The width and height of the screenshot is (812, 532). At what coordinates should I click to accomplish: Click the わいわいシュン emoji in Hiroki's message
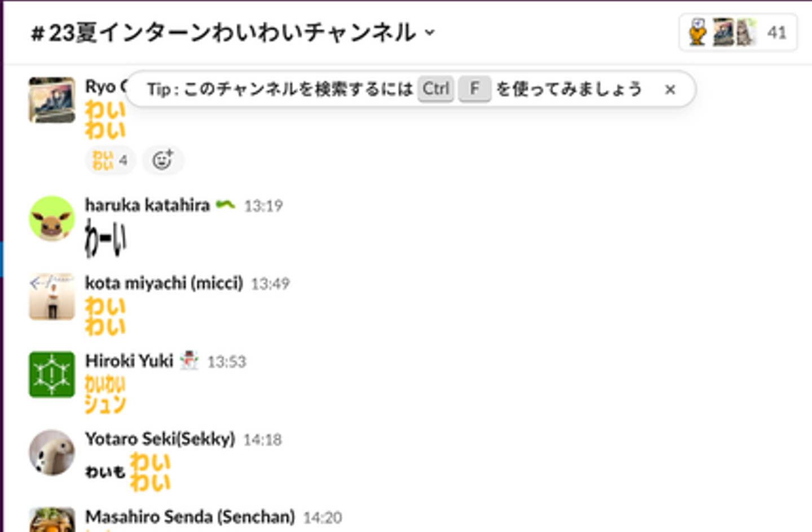105,394
